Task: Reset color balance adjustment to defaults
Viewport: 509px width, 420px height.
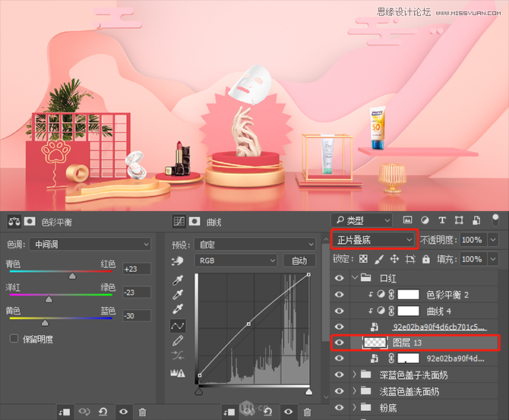Action: [103, 412]
